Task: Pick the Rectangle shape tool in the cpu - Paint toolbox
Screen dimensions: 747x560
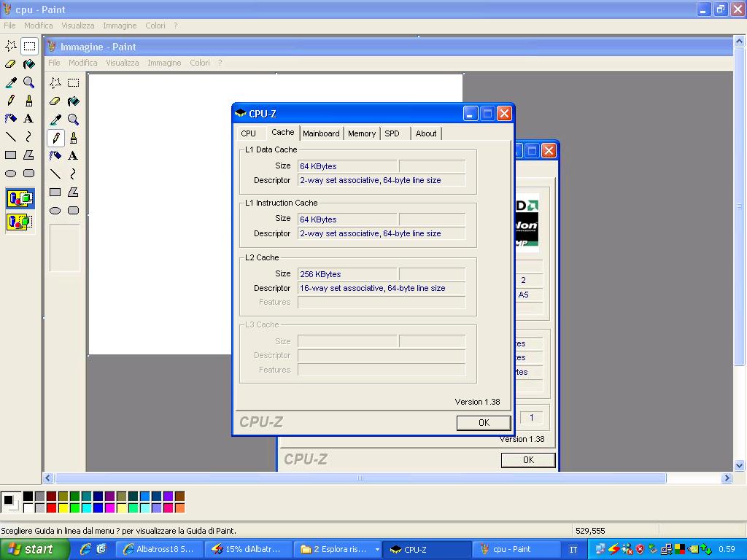Action: pos(11,155)
